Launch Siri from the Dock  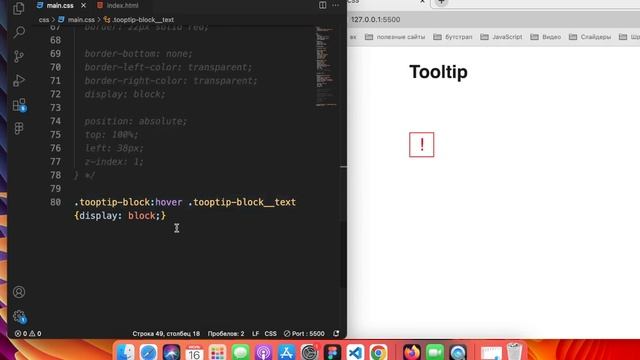pos(171,352)
